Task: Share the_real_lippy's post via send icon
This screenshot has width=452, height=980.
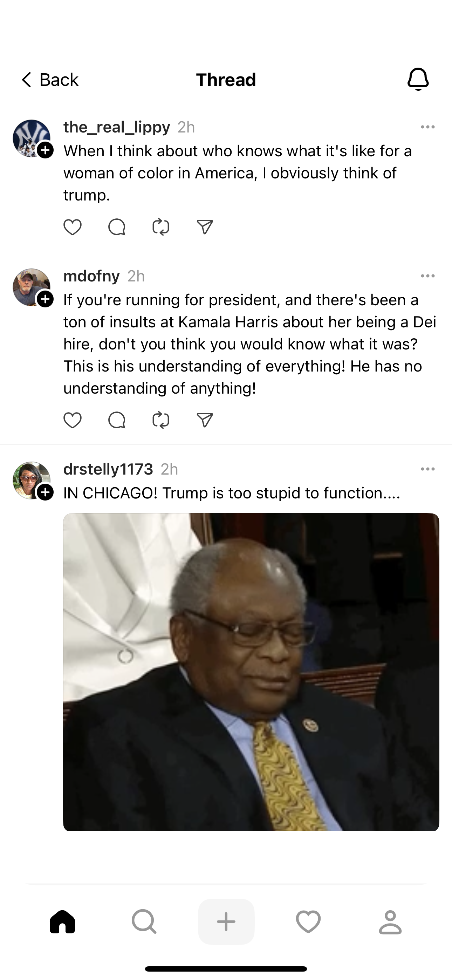Action: point(205,227)
